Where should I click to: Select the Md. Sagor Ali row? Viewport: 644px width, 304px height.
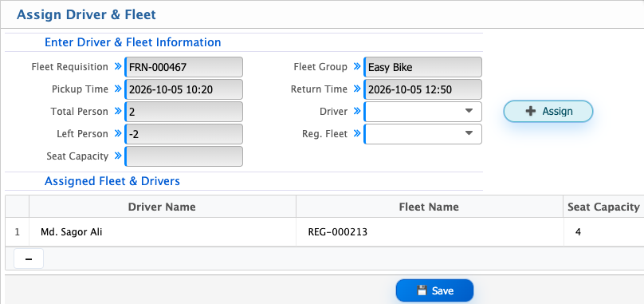pos(324,232)
